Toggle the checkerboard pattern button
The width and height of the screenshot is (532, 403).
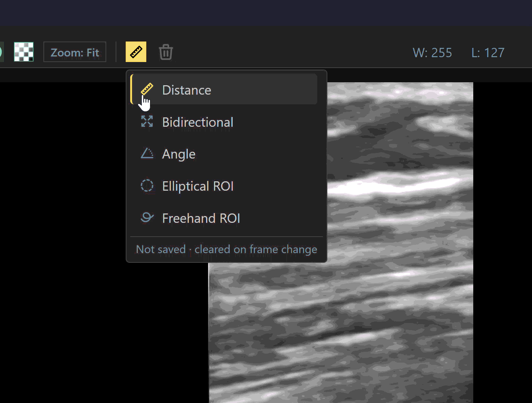(x=24, y=52)
